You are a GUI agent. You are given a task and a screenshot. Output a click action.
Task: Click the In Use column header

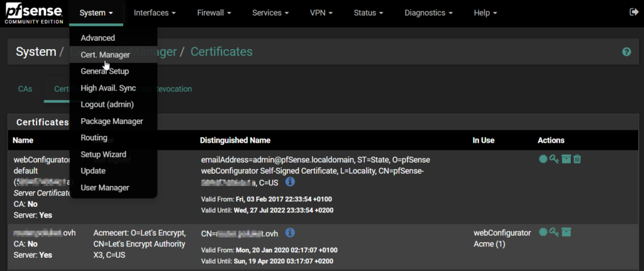(483, 140)
